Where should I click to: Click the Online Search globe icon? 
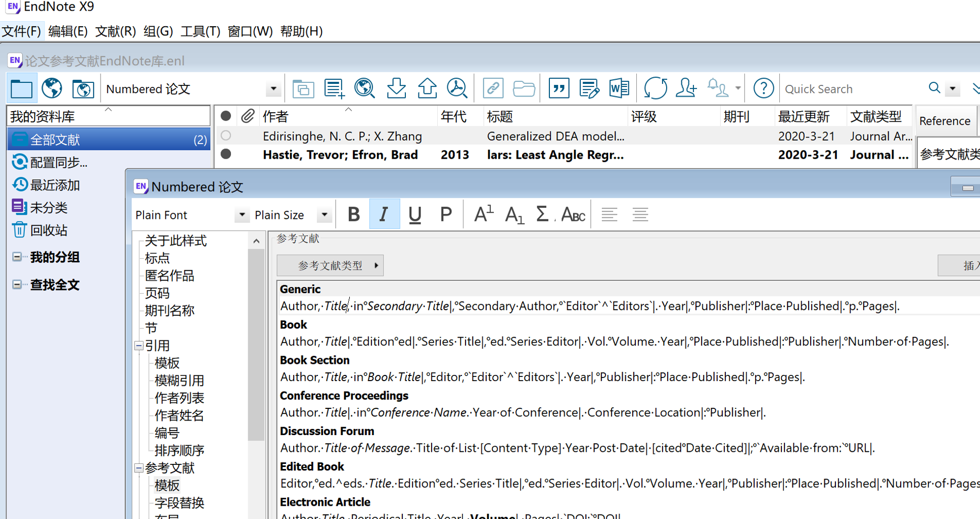tap(364, 88)
